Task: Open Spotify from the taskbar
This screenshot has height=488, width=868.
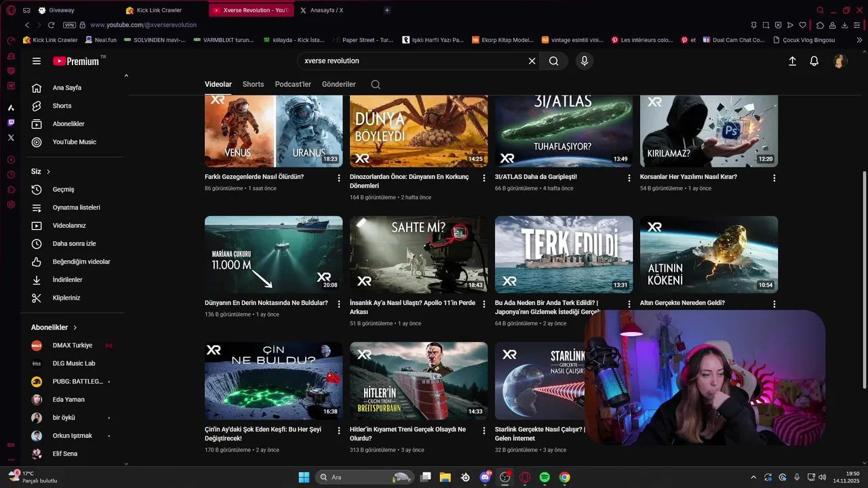Action: 545,477
